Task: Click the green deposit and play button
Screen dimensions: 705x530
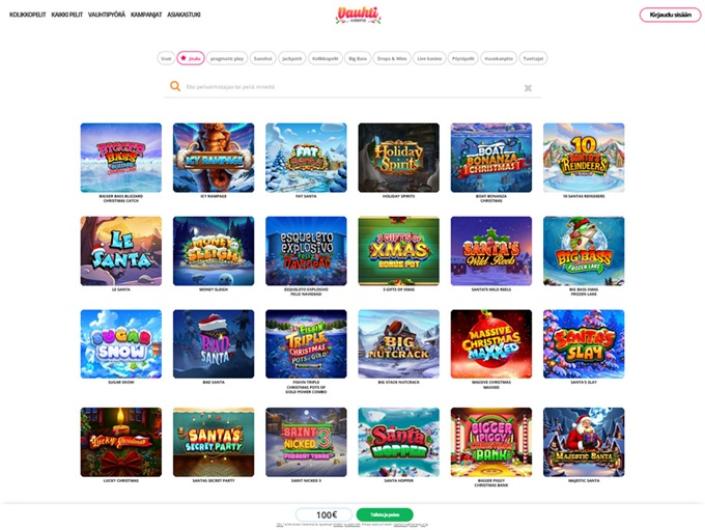Action: click(x=384, y=515)
